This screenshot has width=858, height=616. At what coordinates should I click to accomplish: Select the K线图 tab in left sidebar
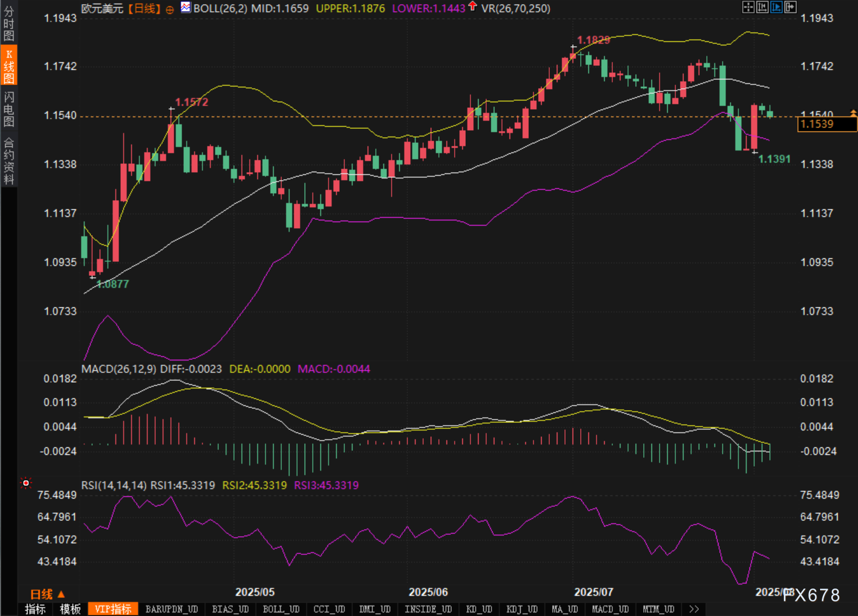click(x=9, y=66)
